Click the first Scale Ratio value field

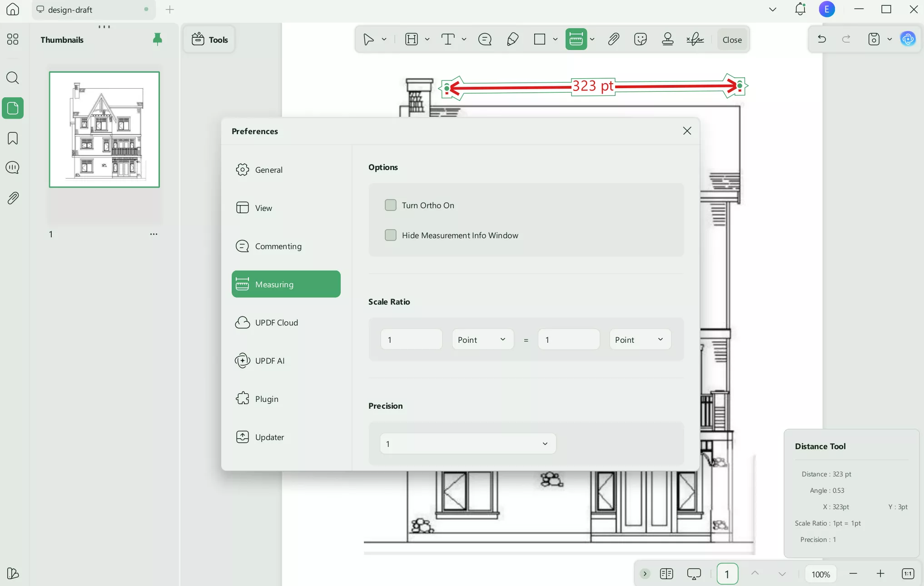pyautogui.click(x=411, y=340)
